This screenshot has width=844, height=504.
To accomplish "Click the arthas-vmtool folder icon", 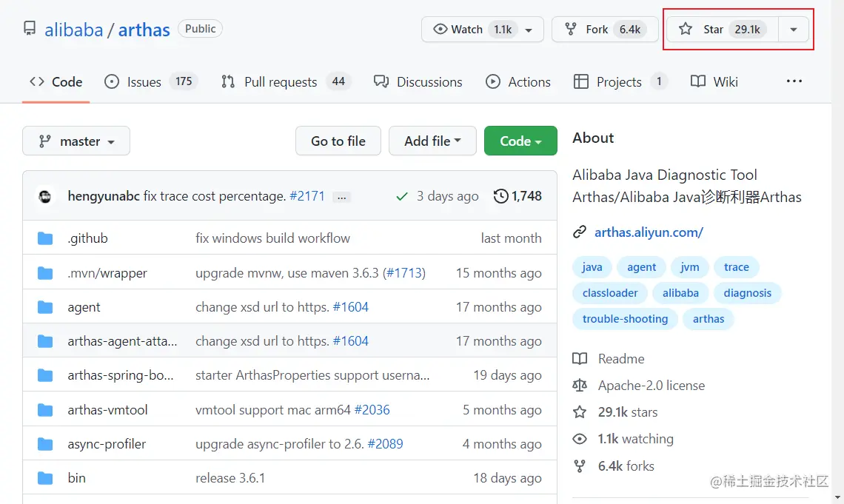I will [45, 410].
